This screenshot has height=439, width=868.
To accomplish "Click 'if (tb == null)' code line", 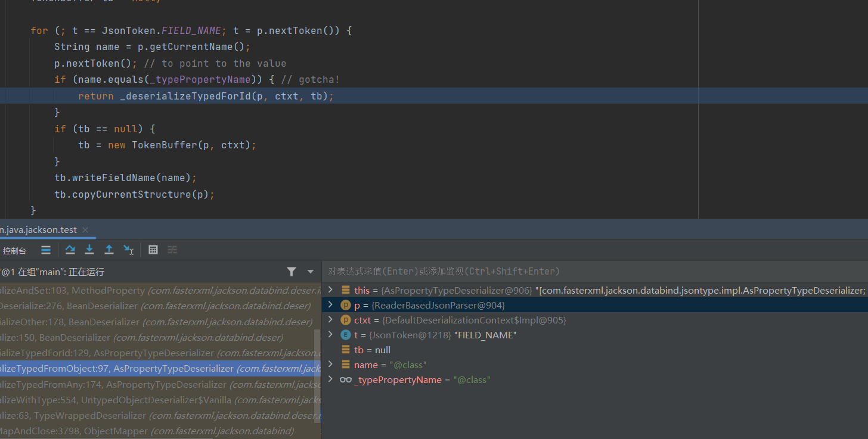I will point(104,129).
